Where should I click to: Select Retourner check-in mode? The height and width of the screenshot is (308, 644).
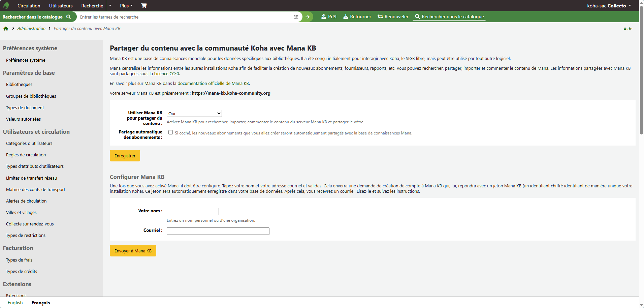pos(357,17)
